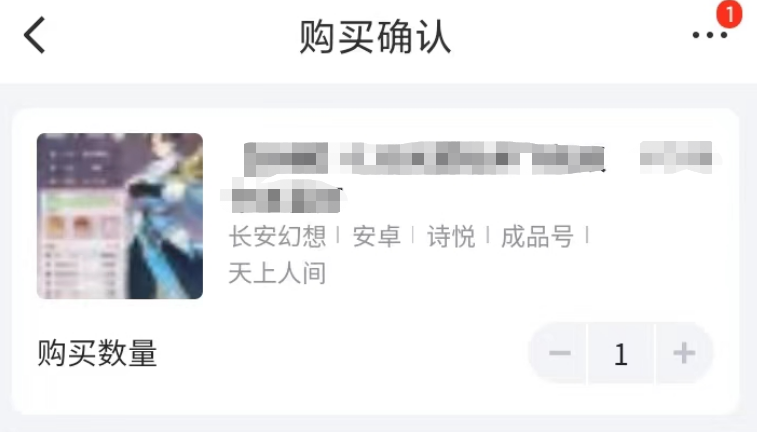This screenshot has width=757, height=432.
Task: Tap the red notification badge showing 1
Action: (729, 14)
